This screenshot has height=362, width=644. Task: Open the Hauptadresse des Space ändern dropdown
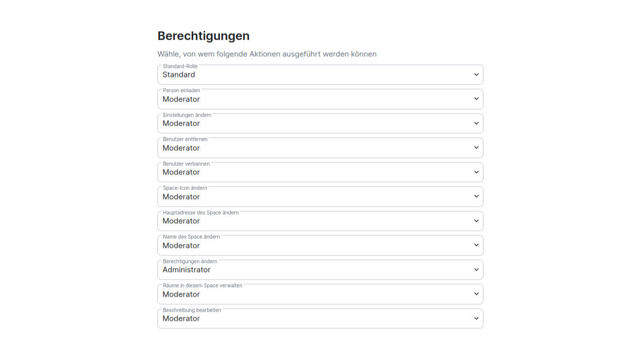tap(320, 221)
